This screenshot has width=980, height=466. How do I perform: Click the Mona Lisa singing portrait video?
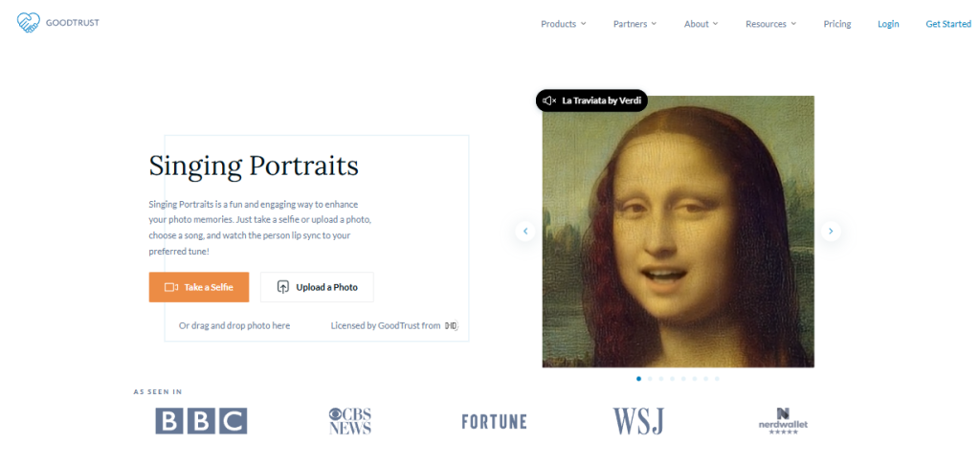coord(679,232)
